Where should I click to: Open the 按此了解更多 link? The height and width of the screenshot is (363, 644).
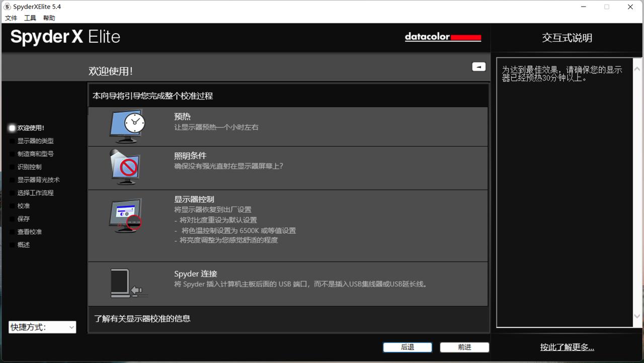pyautogui.click(x=567, y=347)
